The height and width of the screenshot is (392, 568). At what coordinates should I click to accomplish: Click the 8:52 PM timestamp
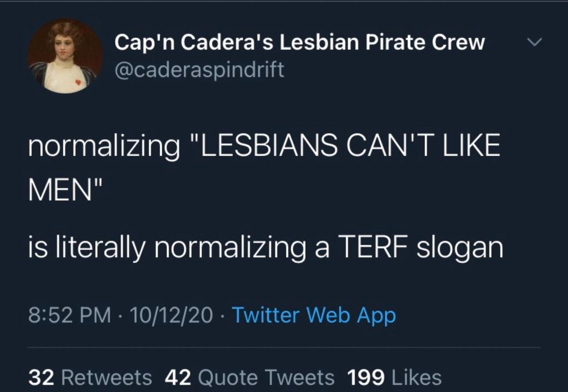coord(69,315)
